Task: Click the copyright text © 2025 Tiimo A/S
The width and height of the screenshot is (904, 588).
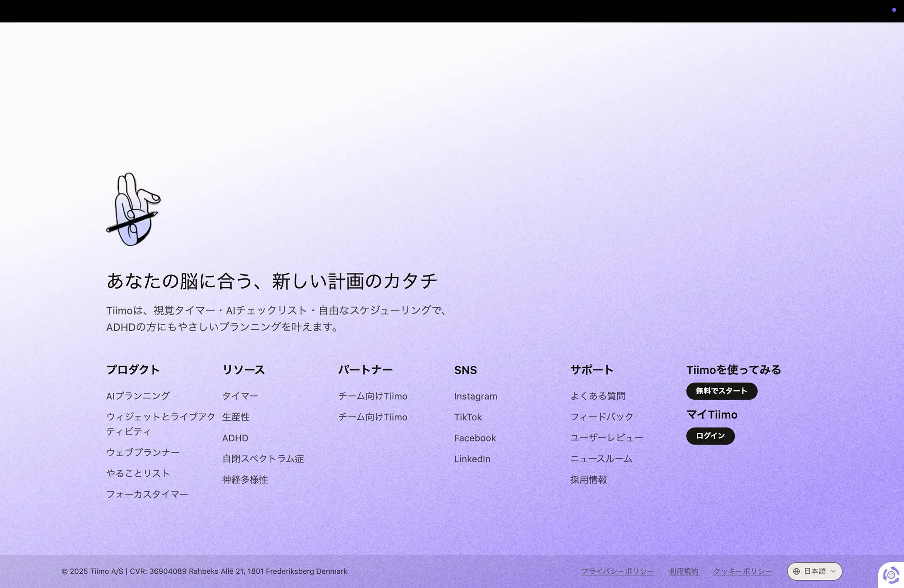Action: pyautogui.click(x=204, y=571)
